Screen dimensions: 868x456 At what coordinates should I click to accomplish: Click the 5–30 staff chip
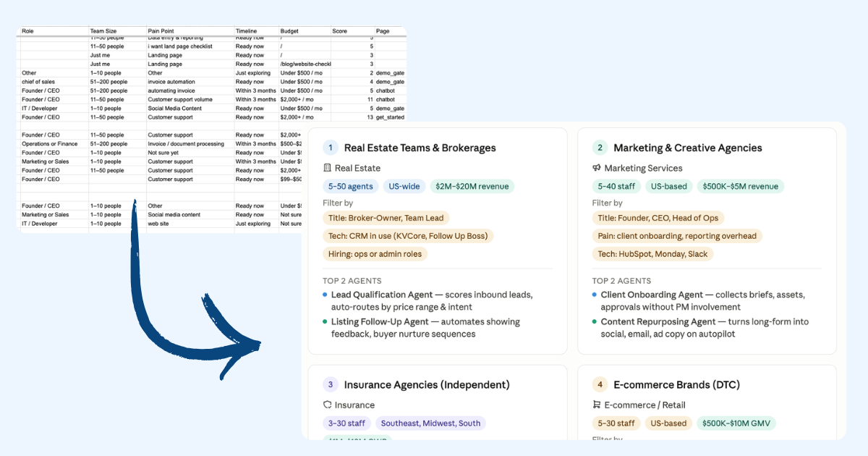point(616,423)
